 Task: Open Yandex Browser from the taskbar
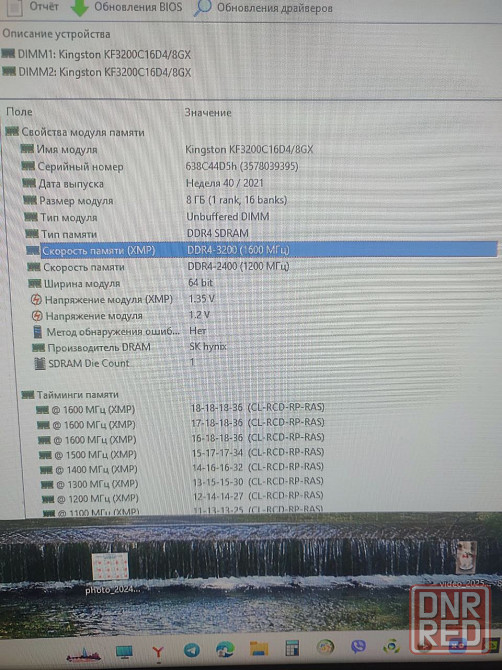[158, 652]
